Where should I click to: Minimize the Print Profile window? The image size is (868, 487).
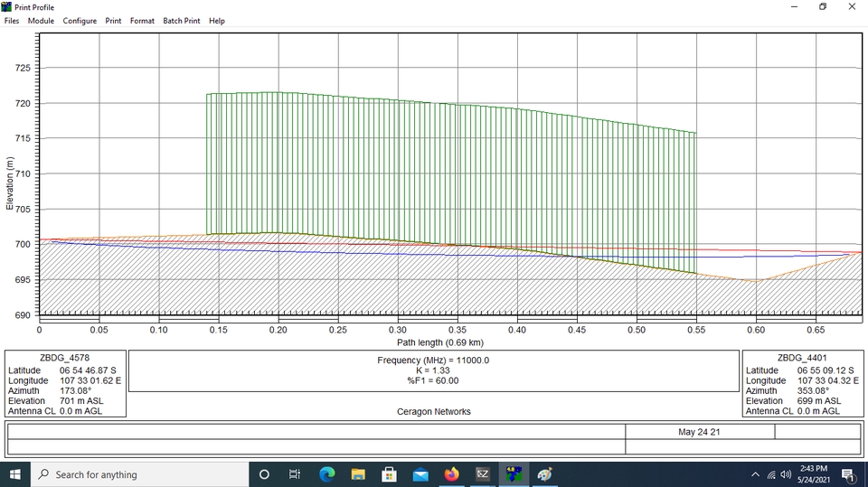pyautogui.click(x=794, y=6)
